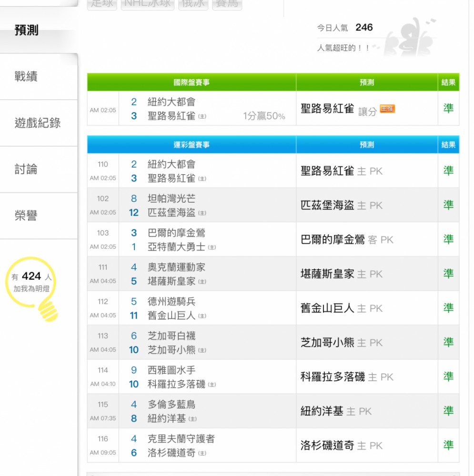Select the 榮譽 sidebar tab
Image resolution: width=474 pixels, height=476 pixels.
(26, 216)
